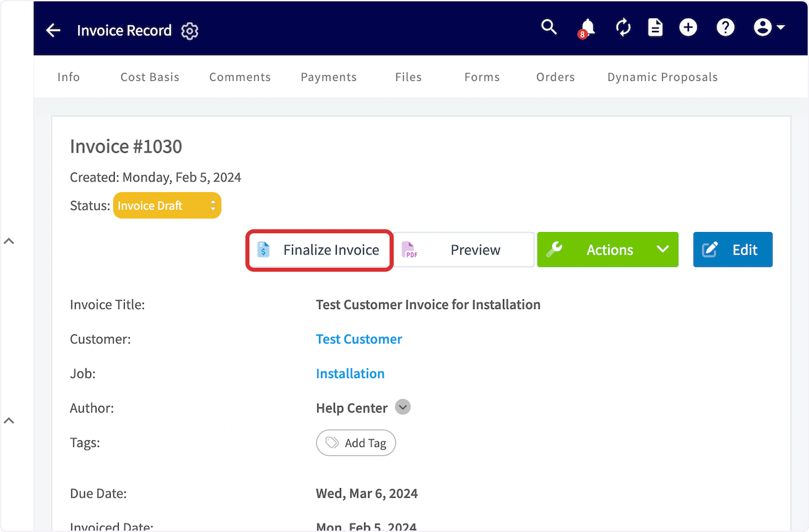Click the Add Tag button
Viewport: 809px width, 532px height.
pyautogui.click(x=356, y=443)
